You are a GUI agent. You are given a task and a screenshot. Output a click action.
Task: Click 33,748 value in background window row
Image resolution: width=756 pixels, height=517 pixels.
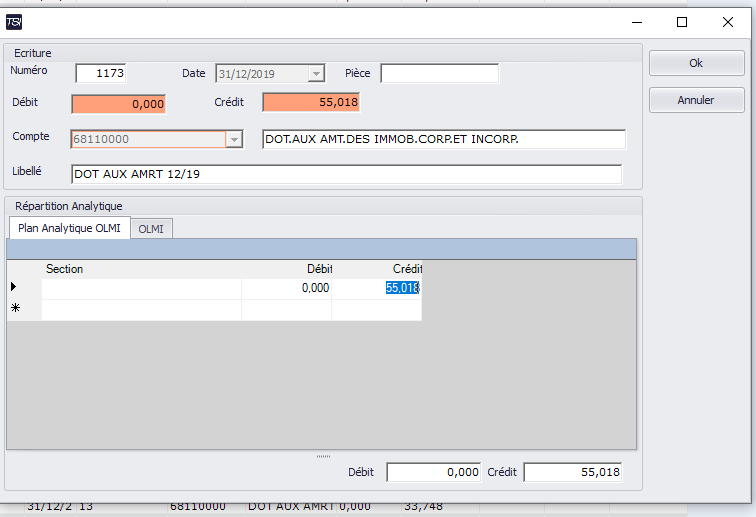423,508
